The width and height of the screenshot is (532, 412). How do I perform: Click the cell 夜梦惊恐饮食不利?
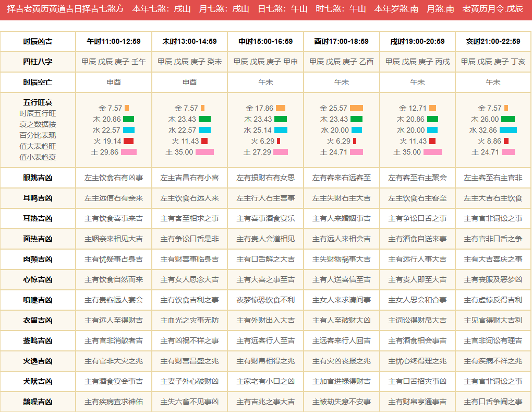[x=265, y=300]
